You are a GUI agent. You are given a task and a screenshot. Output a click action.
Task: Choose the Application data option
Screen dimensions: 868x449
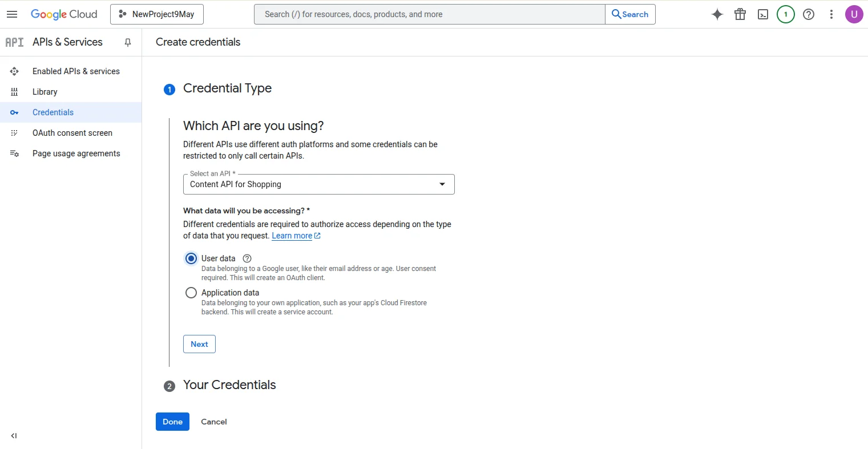pyautogui.click(x=191, y=292)
